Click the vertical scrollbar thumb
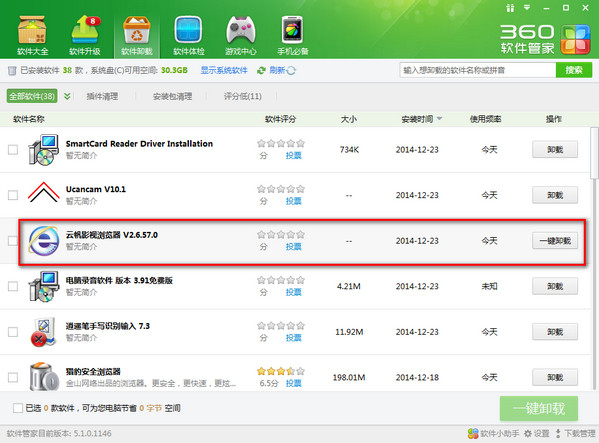The image size is (599, 443). (x=594, y=153)
